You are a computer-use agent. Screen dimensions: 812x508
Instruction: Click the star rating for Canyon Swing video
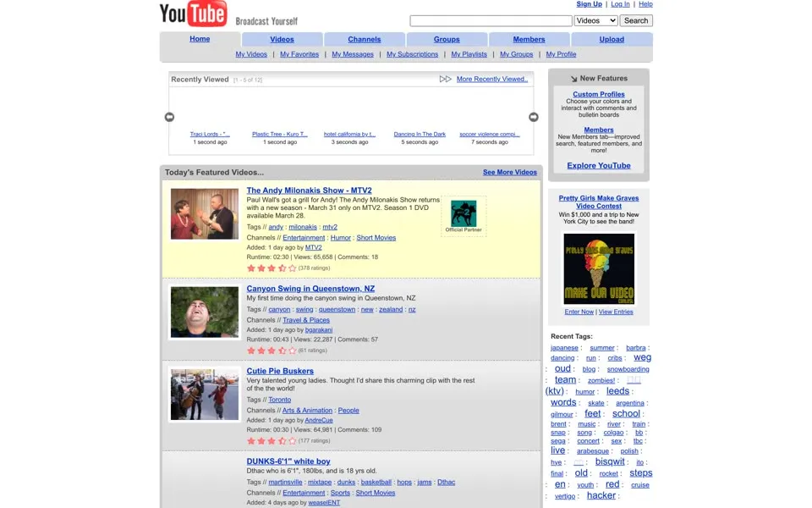pyautogui.click(x=272, y=351)
